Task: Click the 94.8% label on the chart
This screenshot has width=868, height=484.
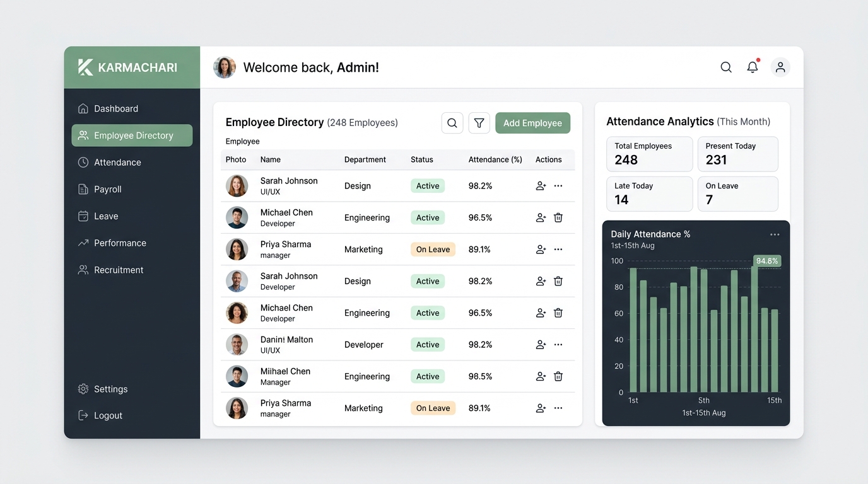Action: point(767,261)
